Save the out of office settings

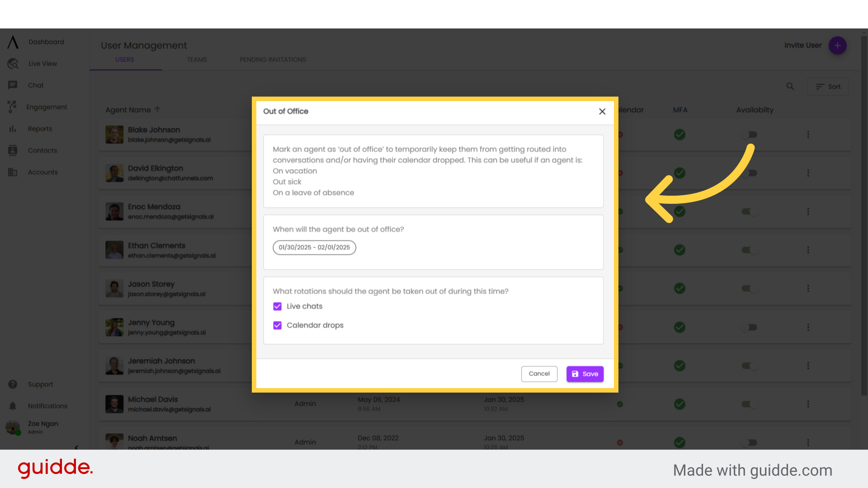pyautogui.click(x=585, y=374)
